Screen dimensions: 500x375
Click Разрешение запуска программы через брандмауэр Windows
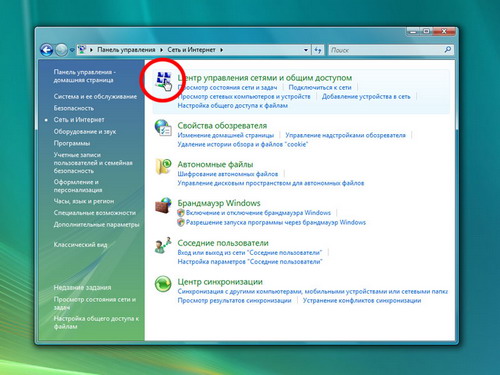pyautogui.click(x=276, y=222)
